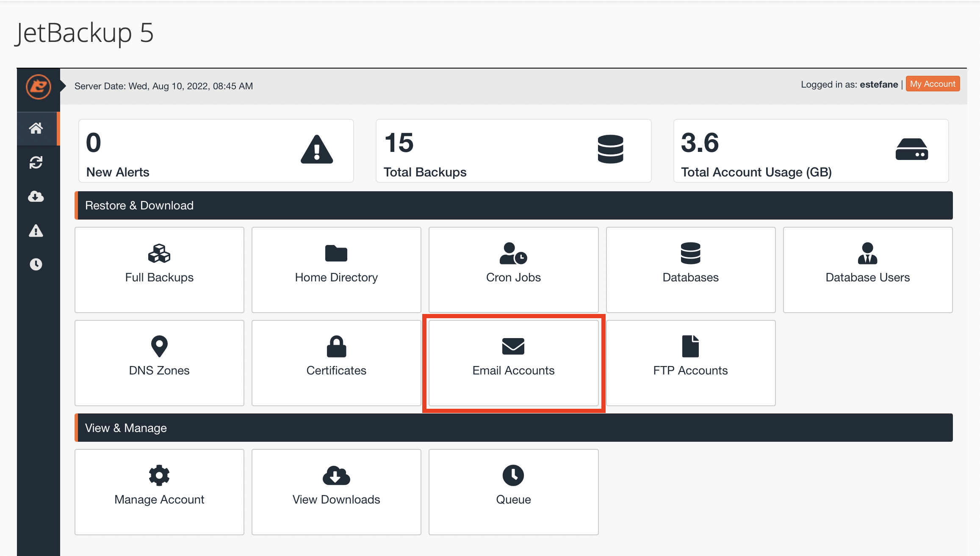Click the sidebar restore sync-arrows icon
This screenshot has width=980, height=556.
coord(36,162)
